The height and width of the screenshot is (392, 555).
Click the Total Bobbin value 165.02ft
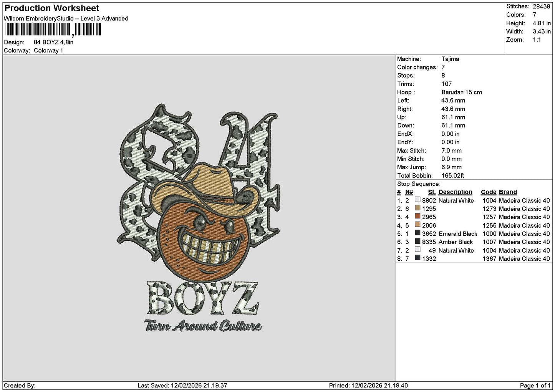[453, 176]
